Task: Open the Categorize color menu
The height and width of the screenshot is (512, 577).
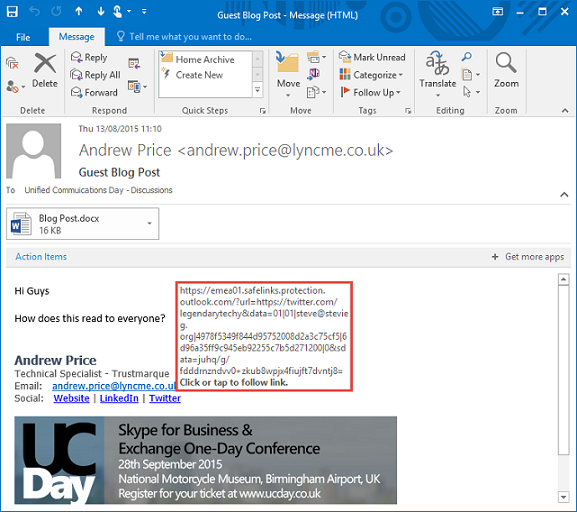Action: click(x=371, y=75)
